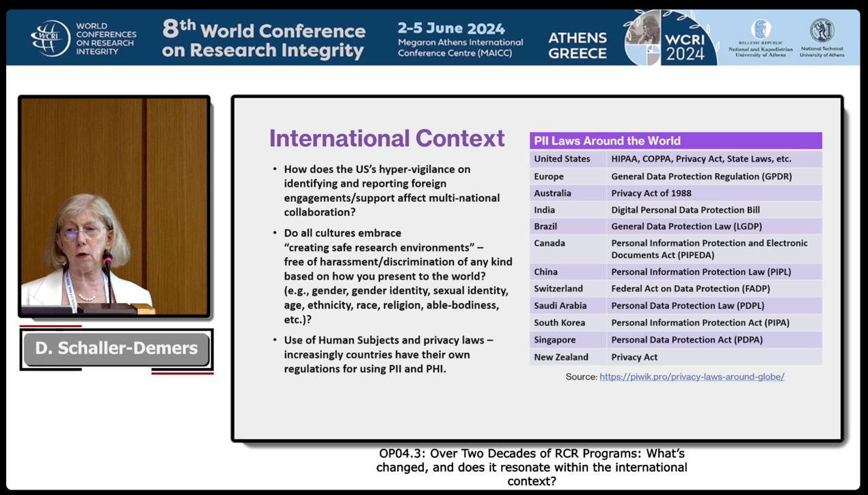Image resolution: width=868 pixels, height=495 pixels.
Task: Click the D. Schaller-Demers name label
Action: click(116, 349)
